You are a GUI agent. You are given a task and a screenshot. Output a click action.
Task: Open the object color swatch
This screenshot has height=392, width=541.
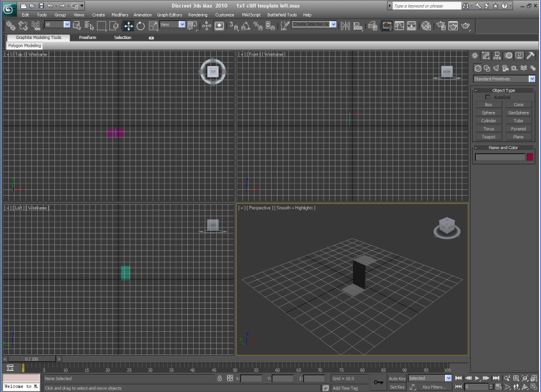coord(530,157)
